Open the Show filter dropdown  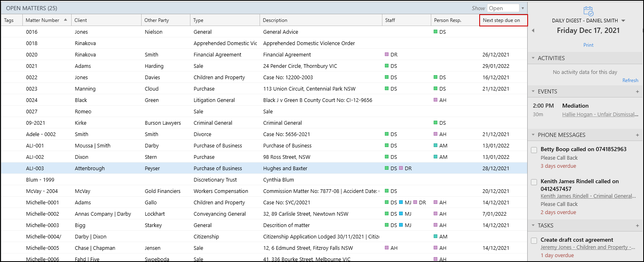click(522, 8)
